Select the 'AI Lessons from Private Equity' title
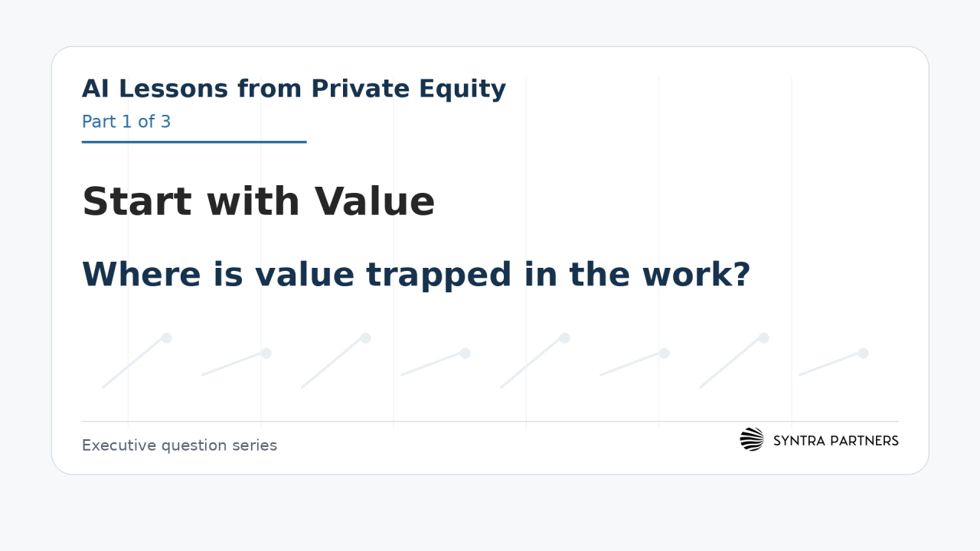The width and height of the screenshot is (980, 551). 294,89
